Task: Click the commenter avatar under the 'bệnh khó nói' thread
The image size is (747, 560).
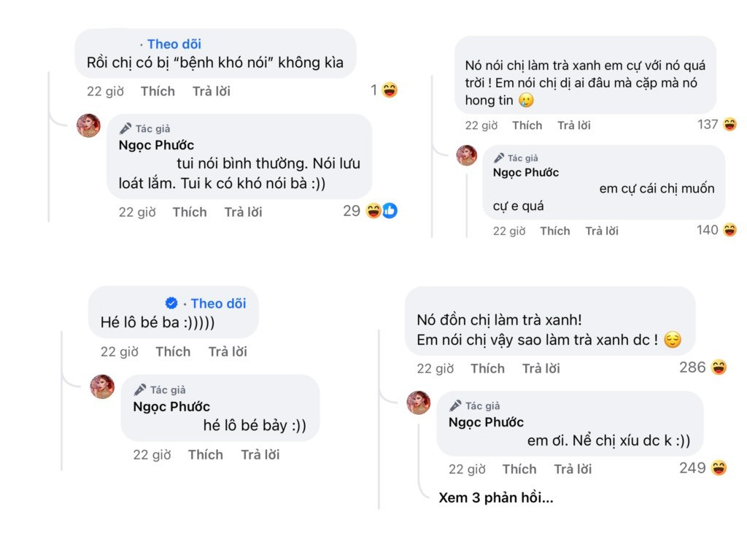Action: click(89, 128)
